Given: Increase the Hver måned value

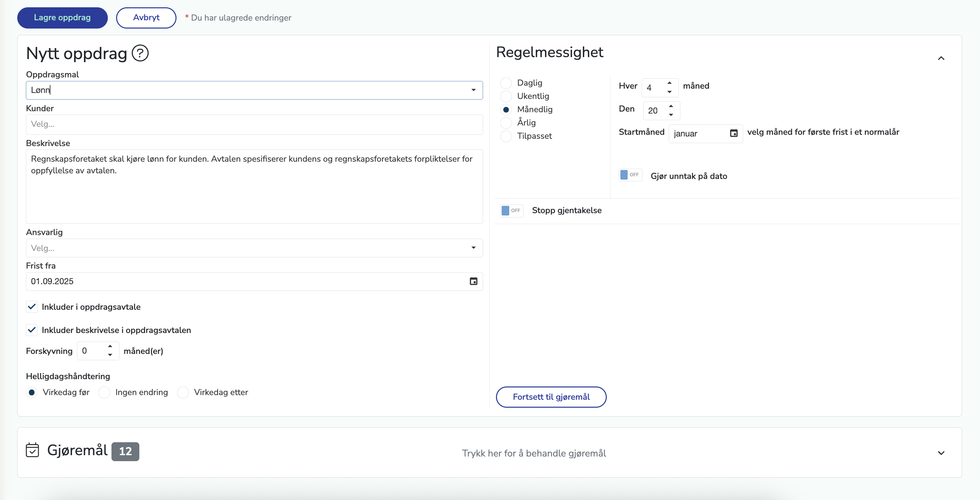Looking at the screenshot, I should coord(669,83).
